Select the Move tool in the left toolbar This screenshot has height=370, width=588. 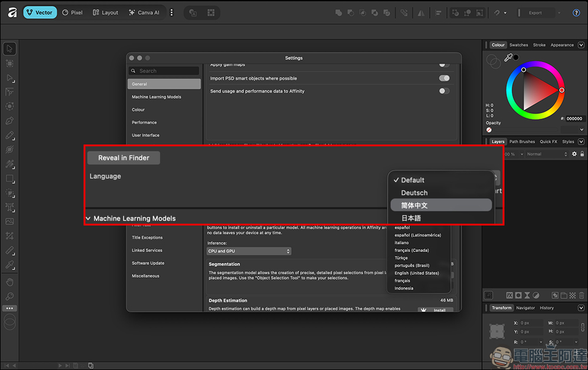(9, 48)
